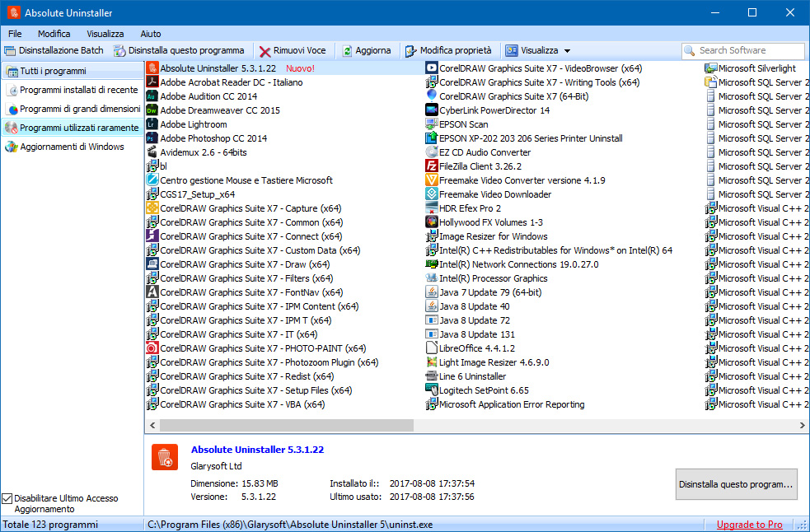Select the Adobe Acrobat Reader DC icon
The image size is (810, 532).
(152, 82)
